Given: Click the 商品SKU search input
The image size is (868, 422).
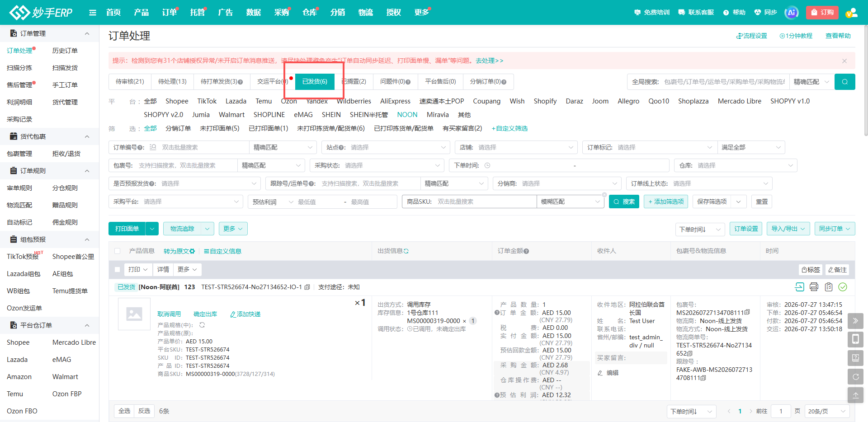Looking at the screenshot, I should click(485, 202).
